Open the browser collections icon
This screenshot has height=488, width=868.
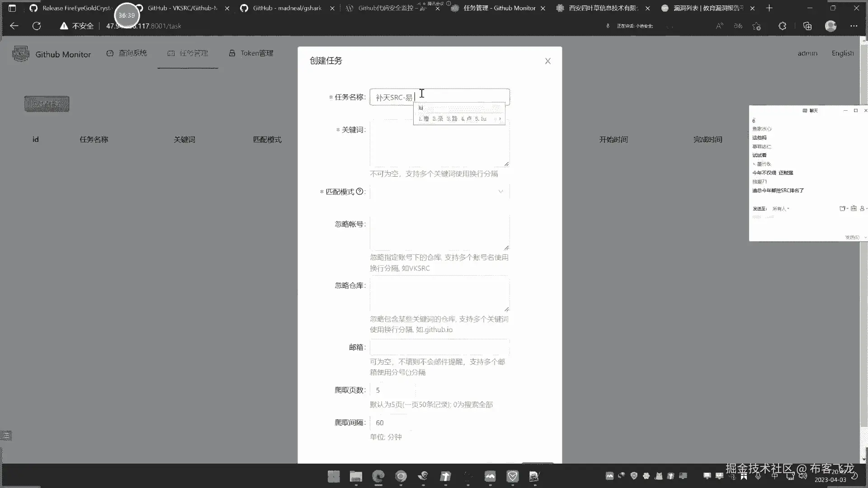click(x=807, y=26)
